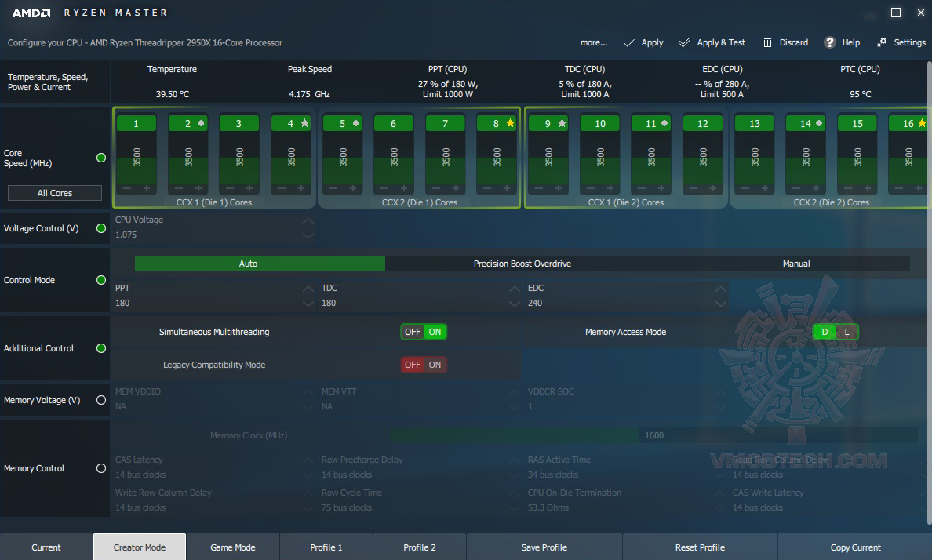Screen dimensions: 932x560
Task: Switch Memory Access Mode D/L toggle
Action: click(x=836, y=332)
